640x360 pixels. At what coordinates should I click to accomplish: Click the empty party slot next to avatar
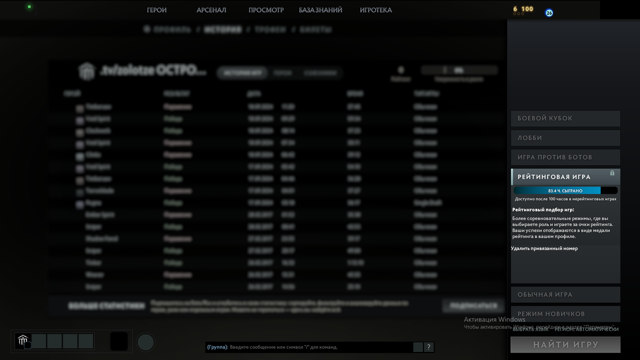click(39, 341)
